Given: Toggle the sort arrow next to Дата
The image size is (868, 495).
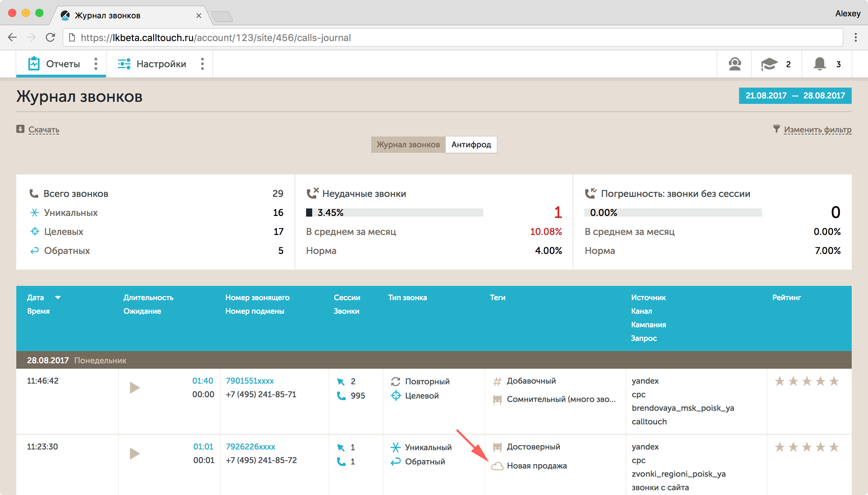Looking at the screenshot, I should [58, 297].
